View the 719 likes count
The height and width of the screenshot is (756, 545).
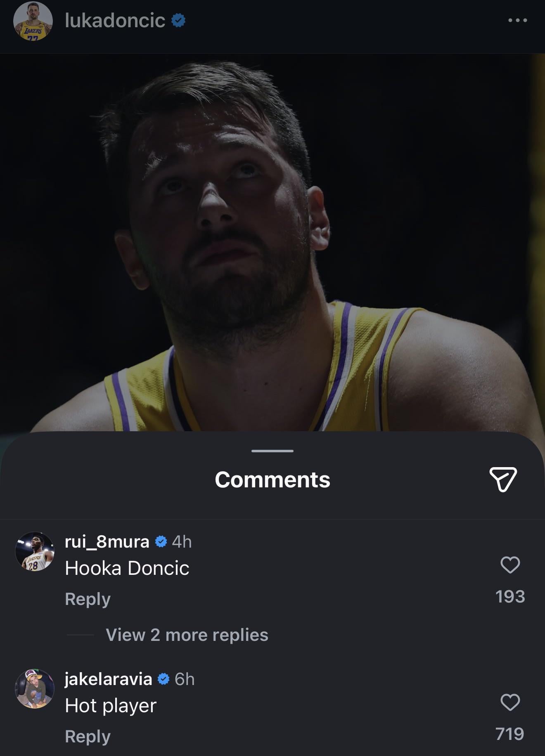click(510, 734)
